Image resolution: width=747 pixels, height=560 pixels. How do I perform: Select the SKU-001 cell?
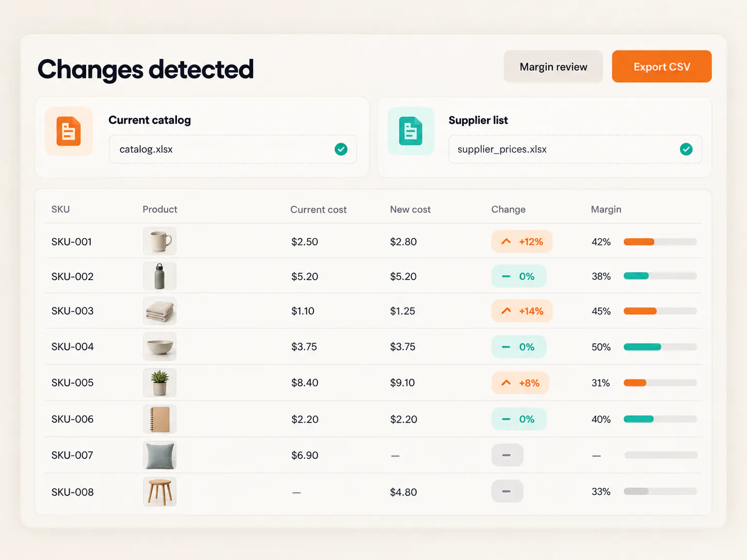[x=72, y=242]
